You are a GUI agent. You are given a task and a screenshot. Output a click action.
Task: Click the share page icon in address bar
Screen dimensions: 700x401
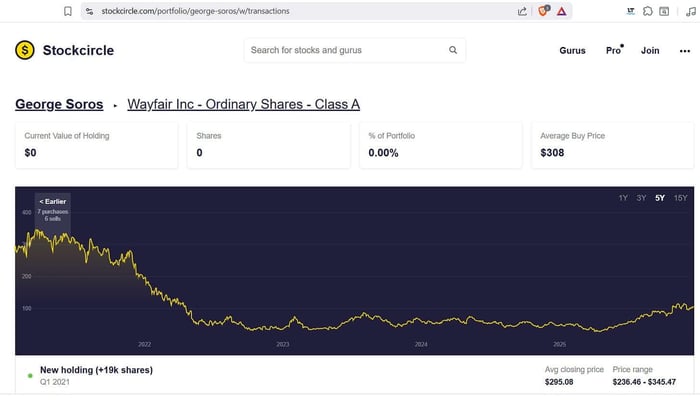tap(522, 11)
